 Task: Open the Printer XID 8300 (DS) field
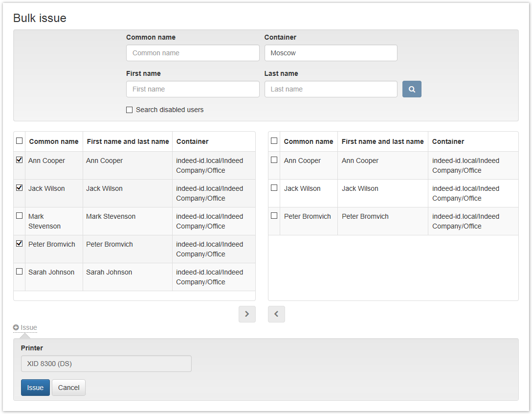point(106,364)
